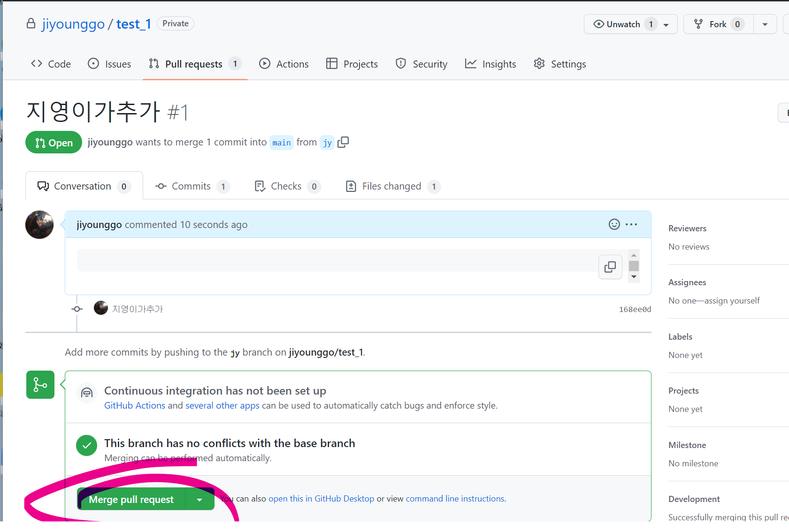Click the main base branch label
The image size is (789, 532).
(x=282, y=143)
